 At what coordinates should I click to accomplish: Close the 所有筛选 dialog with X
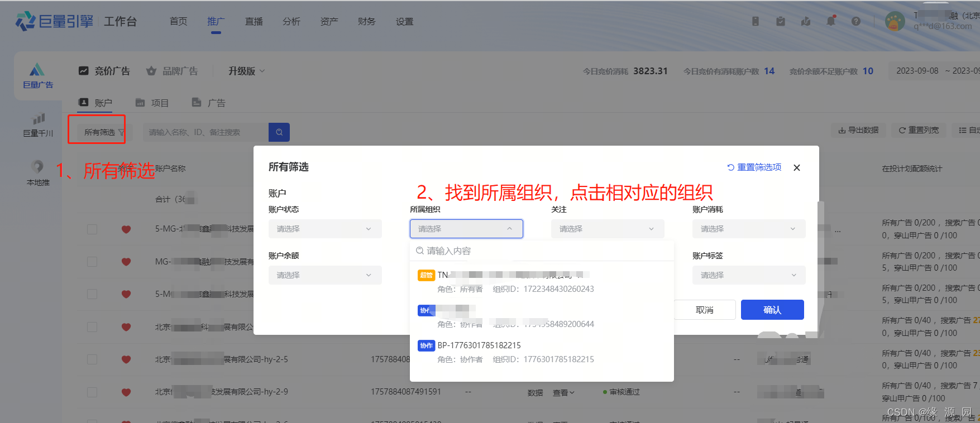tap(797, 167)
